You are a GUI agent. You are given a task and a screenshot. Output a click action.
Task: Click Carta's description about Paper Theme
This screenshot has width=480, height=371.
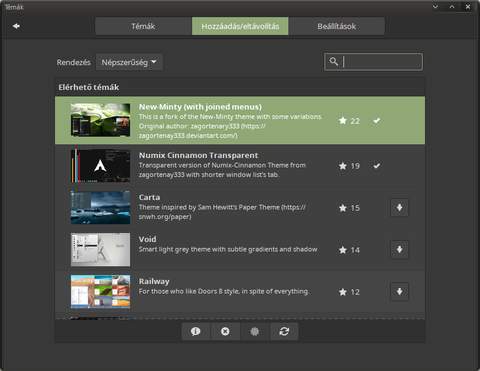(x=222, y=212)
